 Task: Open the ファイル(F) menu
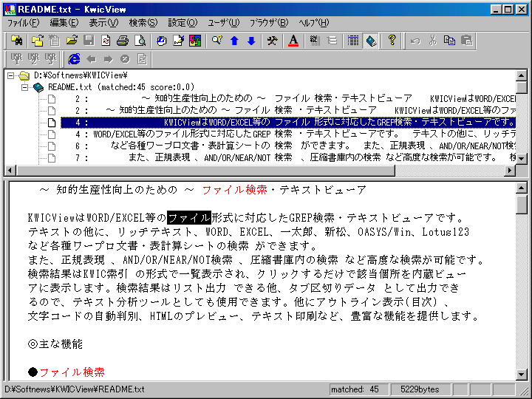(23, 23)
